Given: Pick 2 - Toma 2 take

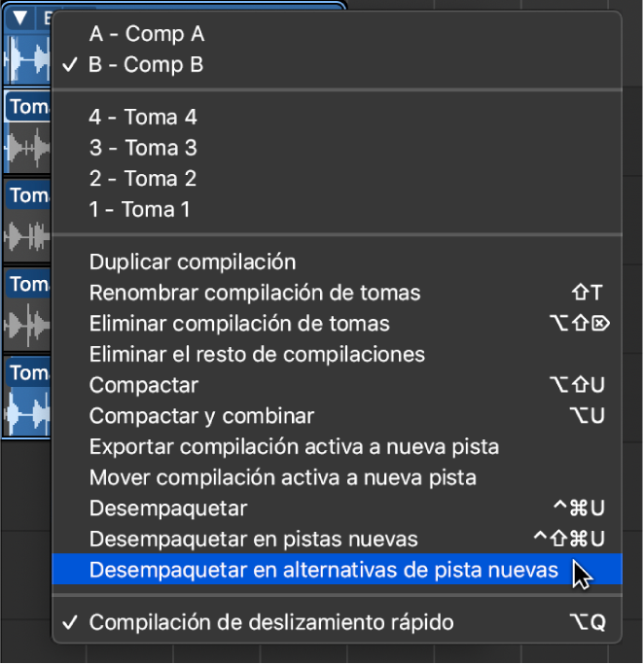Looking at the screenshot, I should (x=143, y=179).
